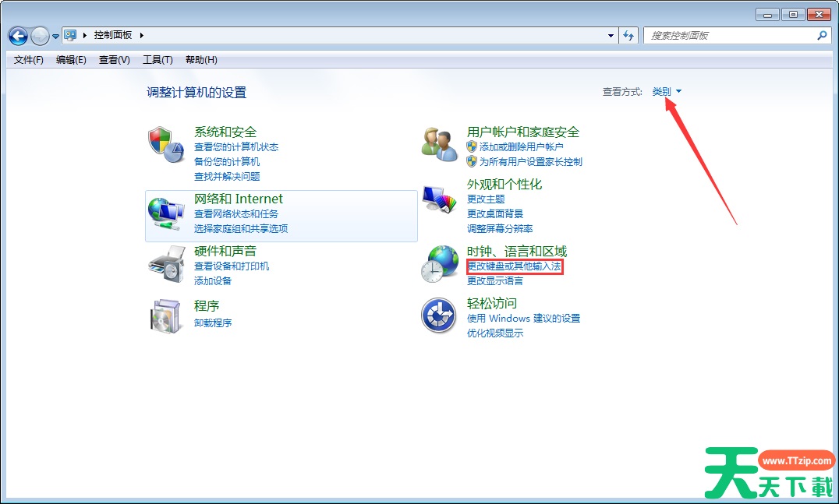Minimize the Control Panel window
839x504 pixels.
click(x=767, y=15)
